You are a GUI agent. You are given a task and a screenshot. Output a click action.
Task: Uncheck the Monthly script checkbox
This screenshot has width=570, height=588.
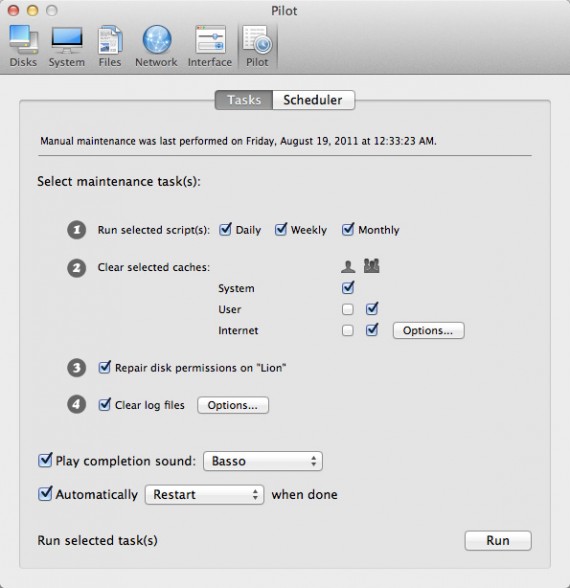pos(348,230)
